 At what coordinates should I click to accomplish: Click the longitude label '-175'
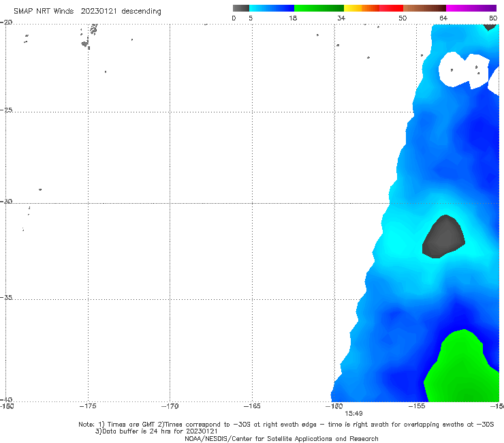[x=88, y=406]
